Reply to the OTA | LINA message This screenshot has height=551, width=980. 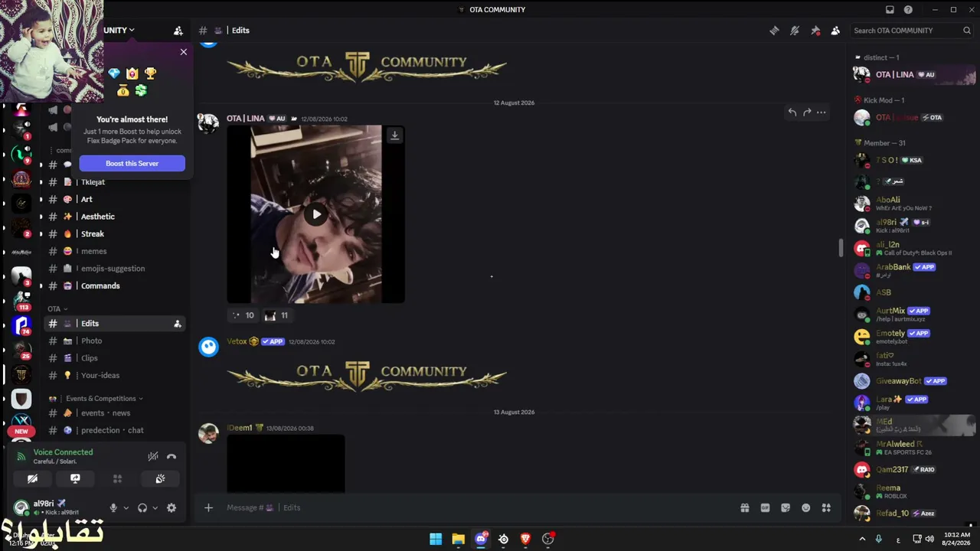pos(792,112)
